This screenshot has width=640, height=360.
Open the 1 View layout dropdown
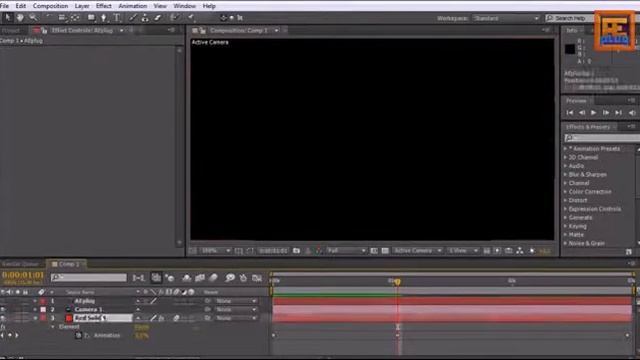pos(463,251)
